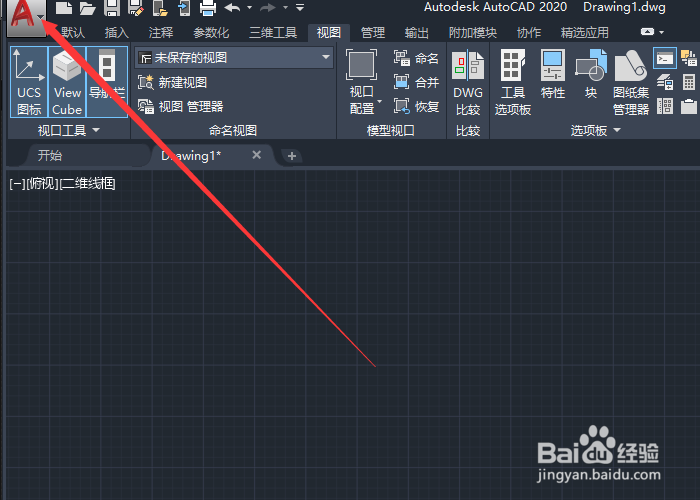Click the 命名 named viewports button
Image resolution: width=700 pixels, height=500 pixels.
click(416, 58)
